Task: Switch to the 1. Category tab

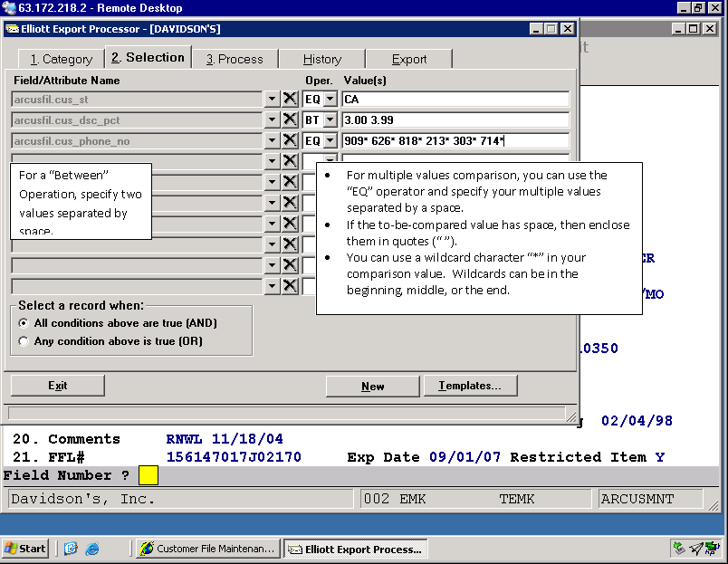Action: pyautogui.click(x=62, y=59)
